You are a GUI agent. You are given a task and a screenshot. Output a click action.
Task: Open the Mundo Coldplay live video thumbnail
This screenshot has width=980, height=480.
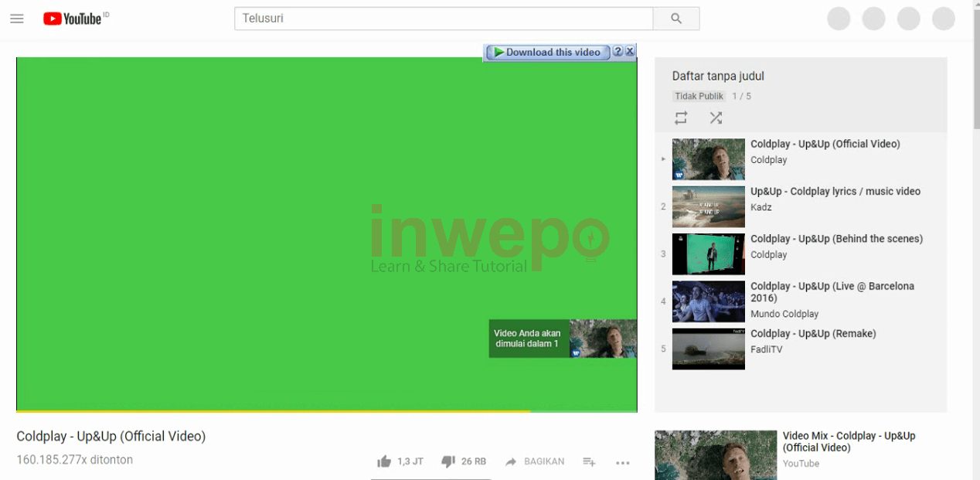[x=709, y=301]
